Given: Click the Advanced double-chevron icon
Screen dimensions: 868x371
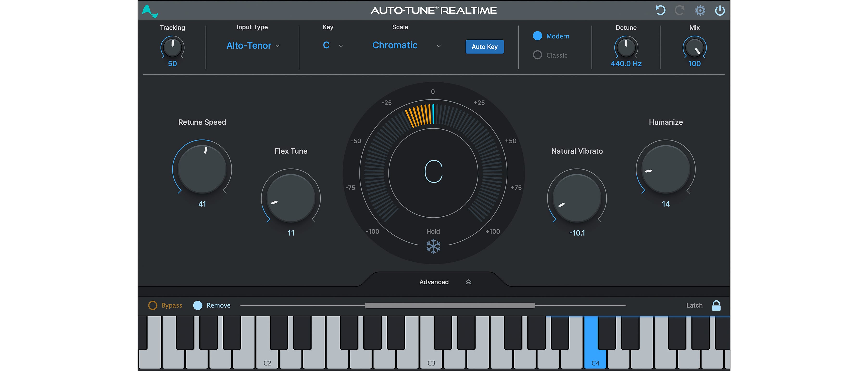Looking at the screenshot, I should [468, 282].
